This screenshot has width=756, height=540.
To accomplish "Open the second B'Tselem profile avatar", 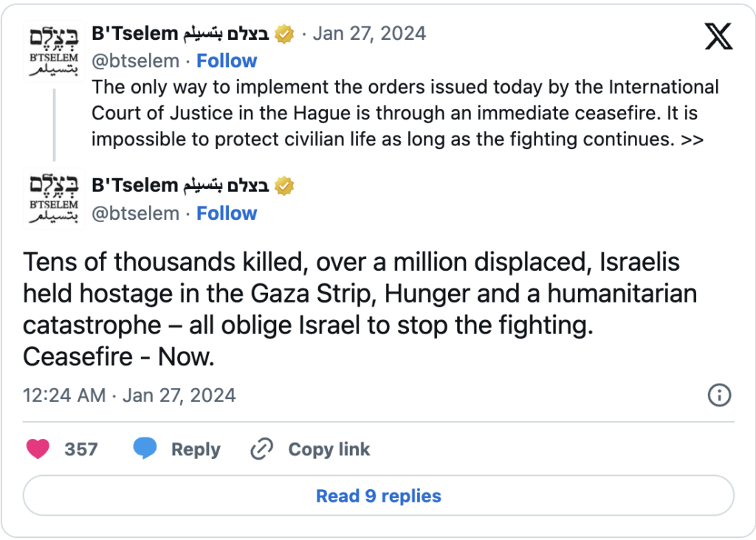I will [54, 201].
